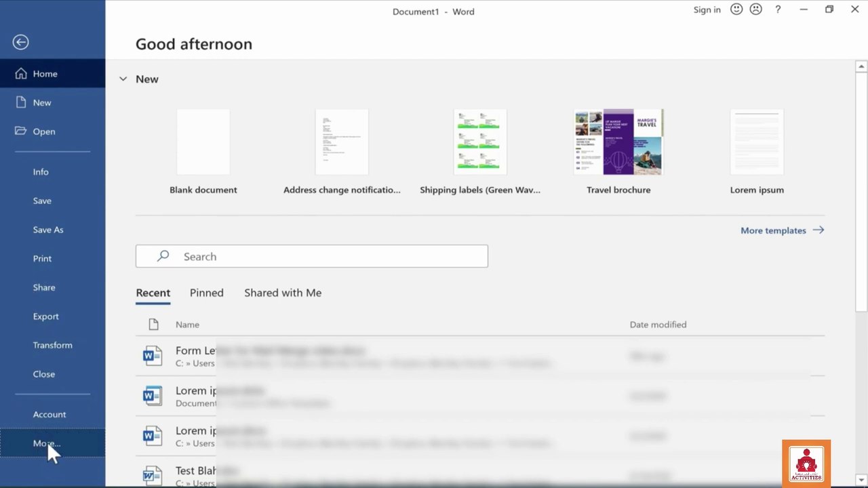
Task: Click the More templates arrow icon
Action: 818,230
